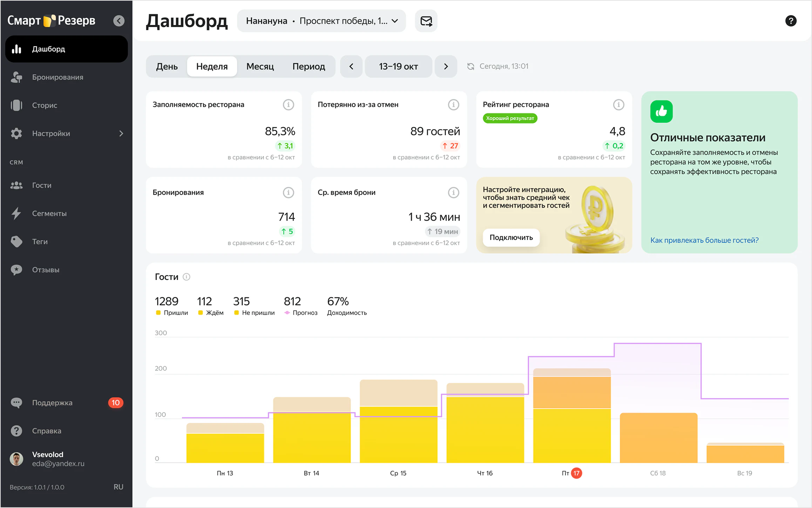Switch to the День tab
The height and width of the screenshot is (508, 812).
tap(167, 66)
